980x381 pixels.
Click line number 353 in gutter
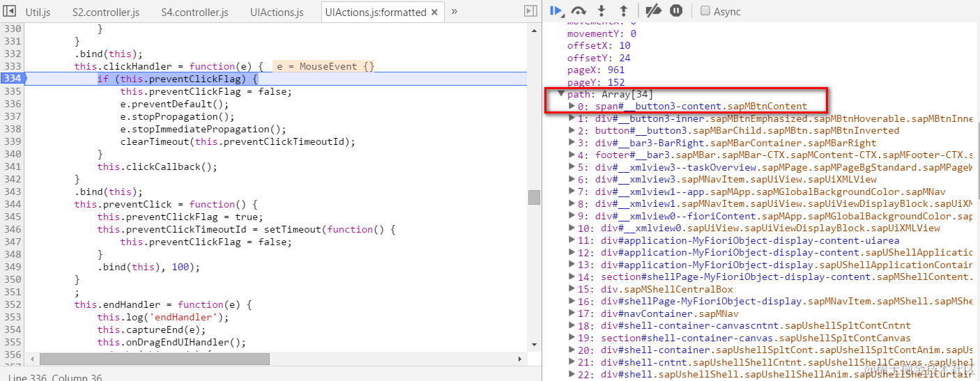[13, 317]
